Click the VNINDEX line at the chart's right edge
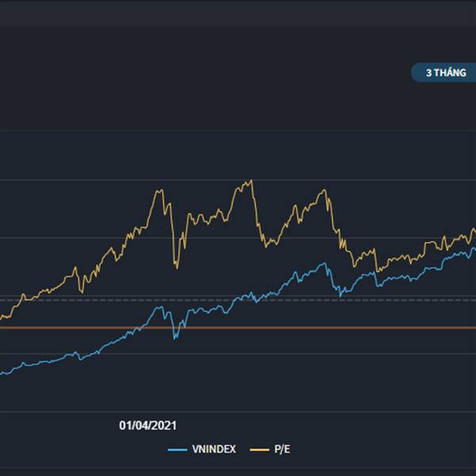Viewport: 476px width, 476px height. pyautogui.click(x=473, y=248)
